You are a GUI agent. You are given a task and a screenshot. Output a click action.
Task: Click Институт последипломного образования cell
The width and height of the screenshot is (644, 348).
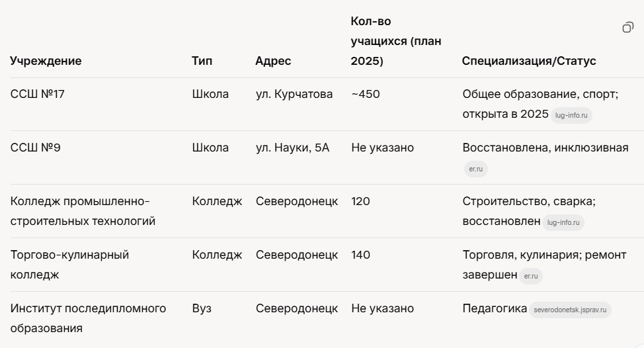pos(88,318)
